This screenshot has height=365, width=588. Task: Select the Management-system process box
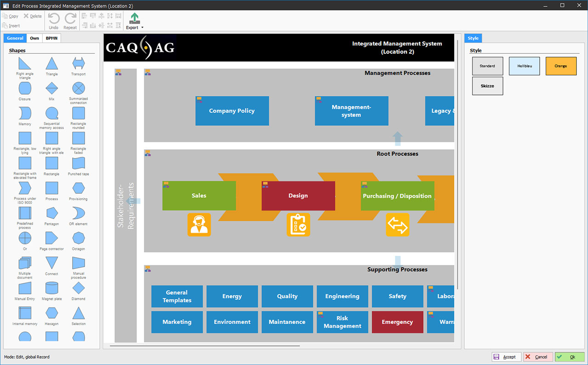point(351,111)
